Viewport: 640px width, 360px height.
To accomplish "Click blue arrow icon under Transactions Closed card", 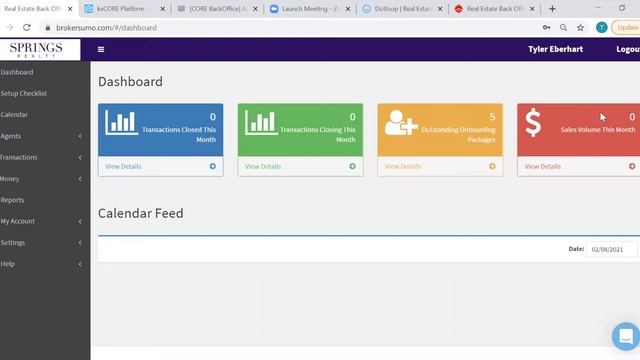I will click(213, 166).
